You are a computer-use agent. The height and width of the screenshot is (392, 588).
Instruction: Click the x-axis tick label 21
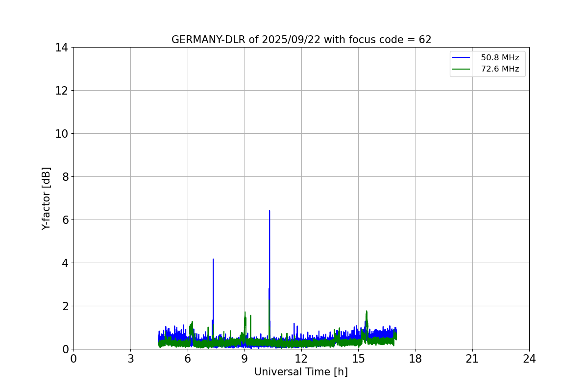click(472, 359)
